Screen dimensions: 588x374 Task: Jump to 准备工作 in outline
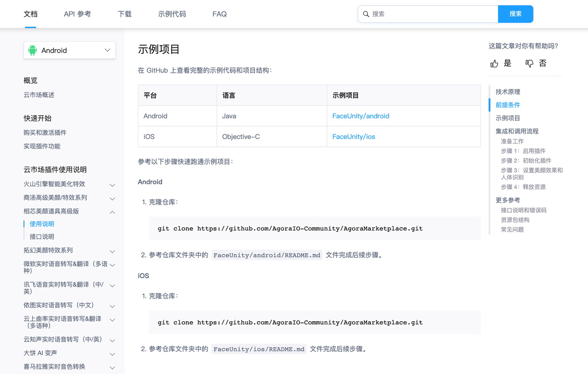512,141
